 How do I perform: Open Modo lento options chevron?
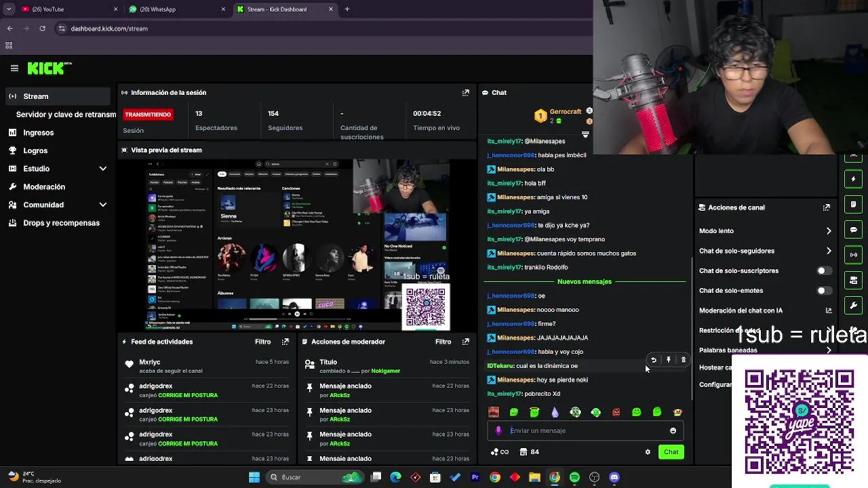829,231
